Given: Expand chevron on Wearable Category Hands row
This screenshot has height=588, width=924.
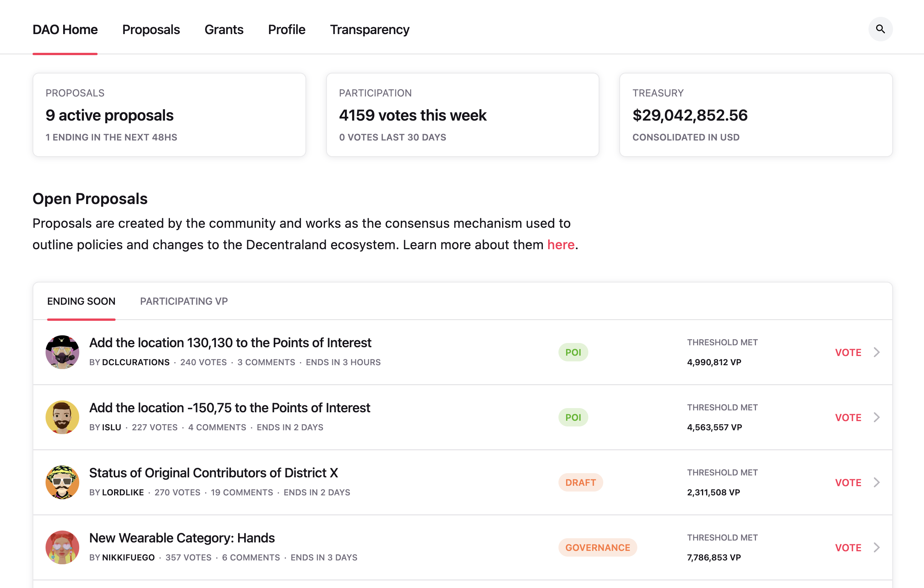Looking at the screenshot, I should click(877, 547).
